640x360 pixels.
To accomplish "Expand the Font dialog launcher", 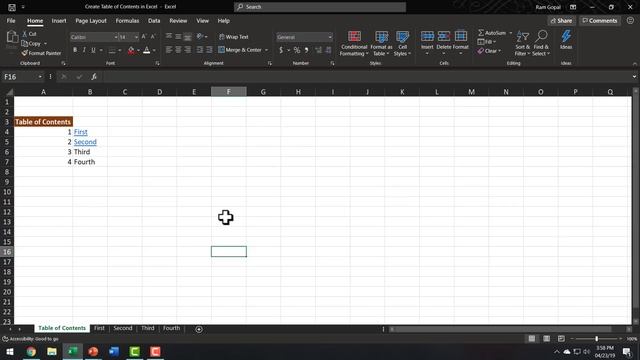I will [157, 64].
